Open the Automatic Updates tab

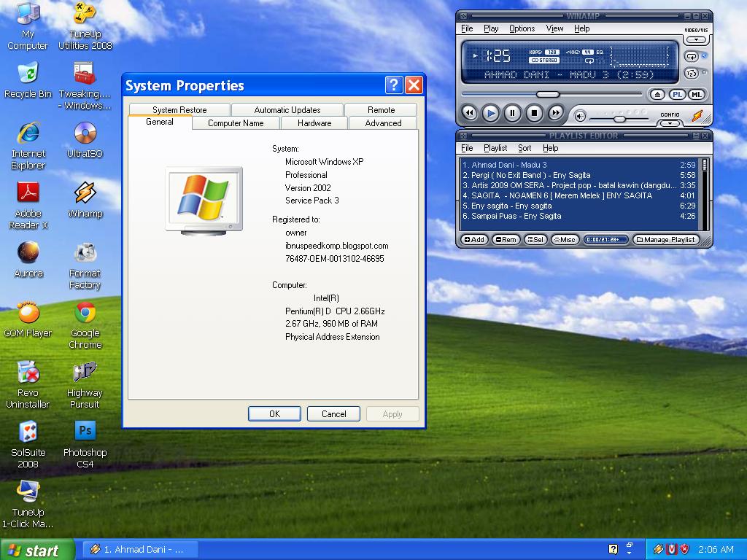[x=287, y=109]
